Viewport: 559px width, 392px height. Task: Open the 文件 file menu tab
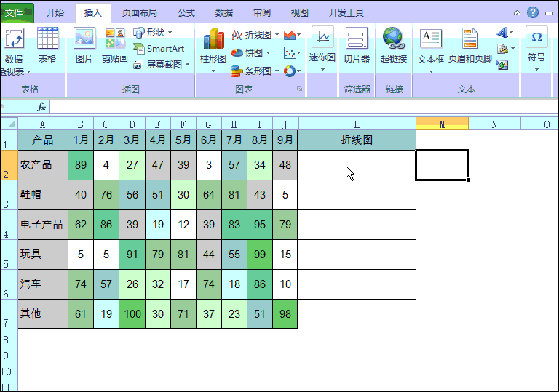15,13
